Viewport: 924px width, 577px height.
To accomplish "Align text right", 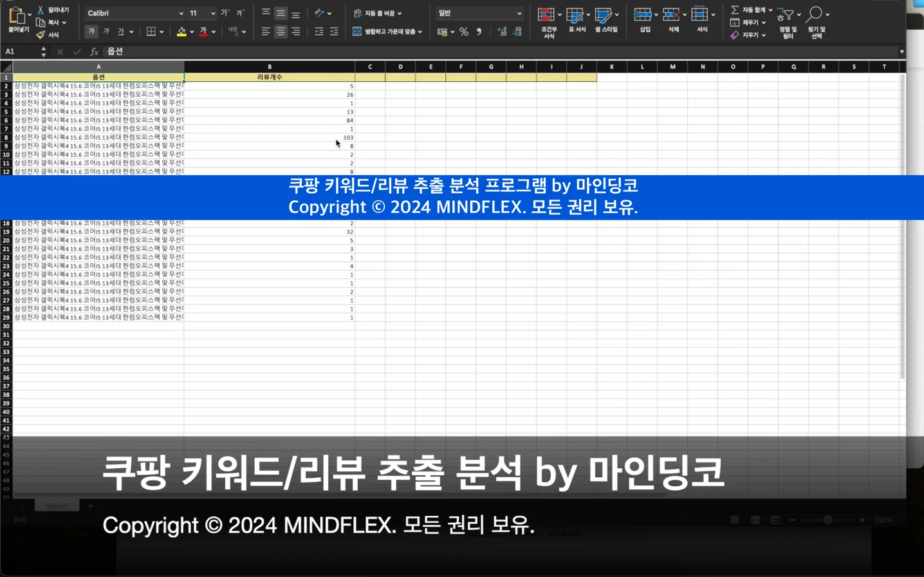I will (295, 32).
